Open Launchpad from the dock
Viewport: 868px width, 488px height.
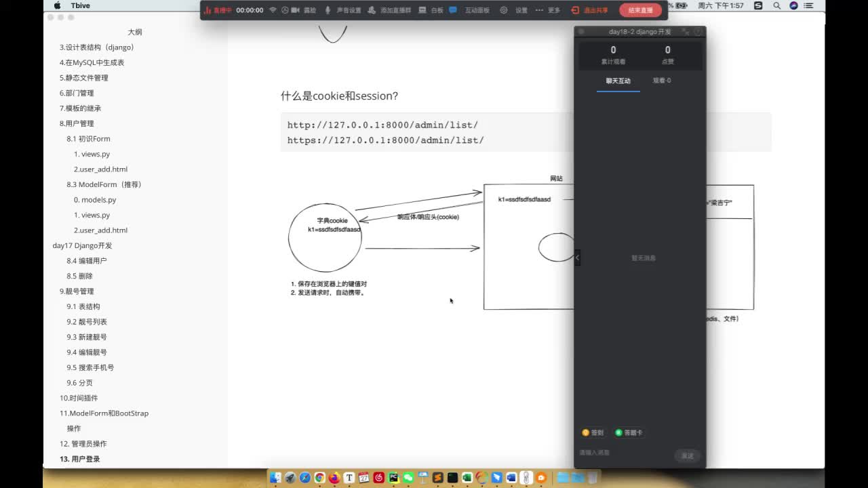coord(290,478)
